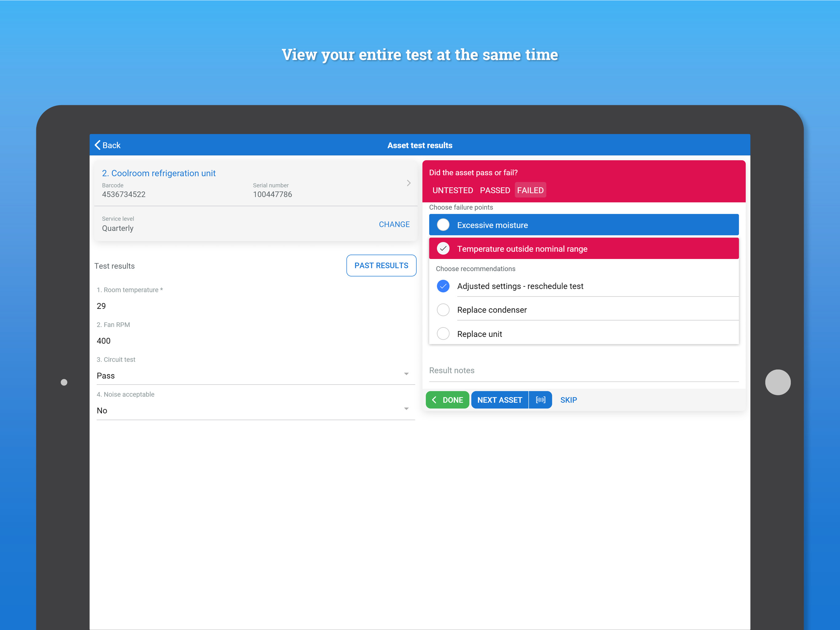Select Replace condenser recommendation
Viewport: 840px width, 630px height.
[443, 310]
